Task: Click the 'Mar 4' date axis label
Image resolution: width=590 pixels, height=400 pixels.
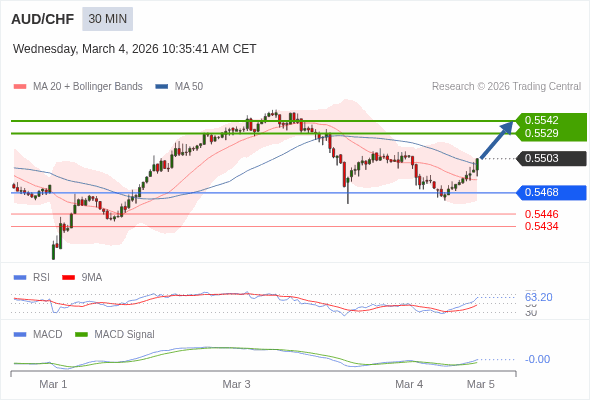Action: pyautogui.click(x=409, y=384)
